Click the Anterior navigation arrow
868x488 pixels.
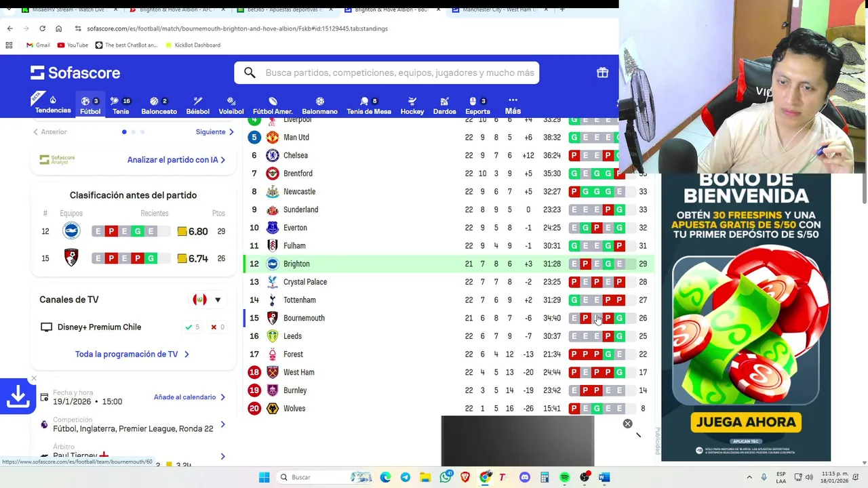(50, 131)
